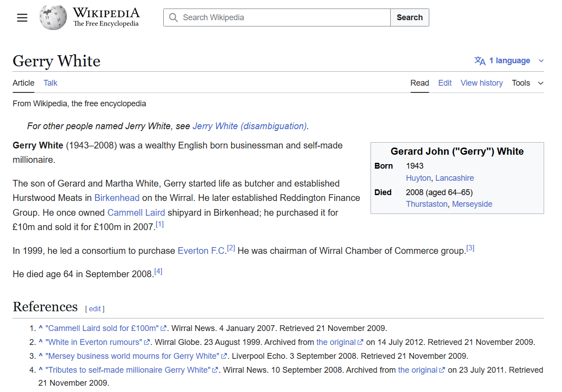Jump back via first reference caret
562x392 pixels.
pyautogui.click(x=40, y=328)
